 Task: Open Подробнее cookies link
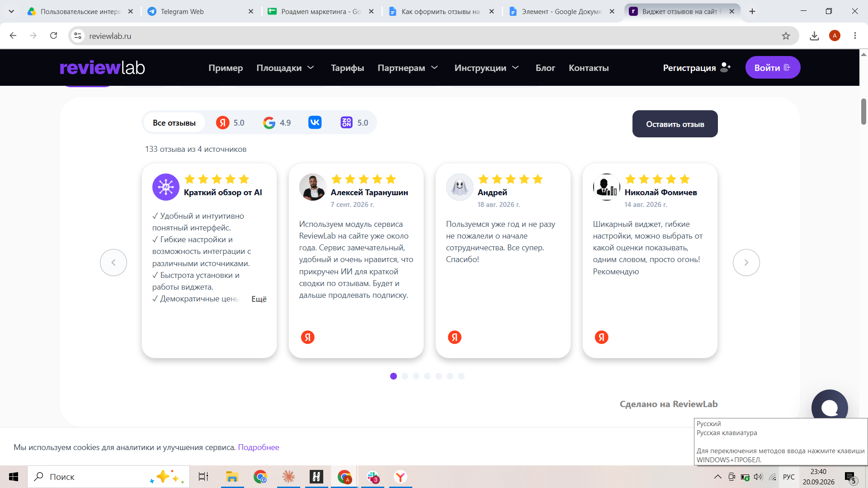(259, 447)
